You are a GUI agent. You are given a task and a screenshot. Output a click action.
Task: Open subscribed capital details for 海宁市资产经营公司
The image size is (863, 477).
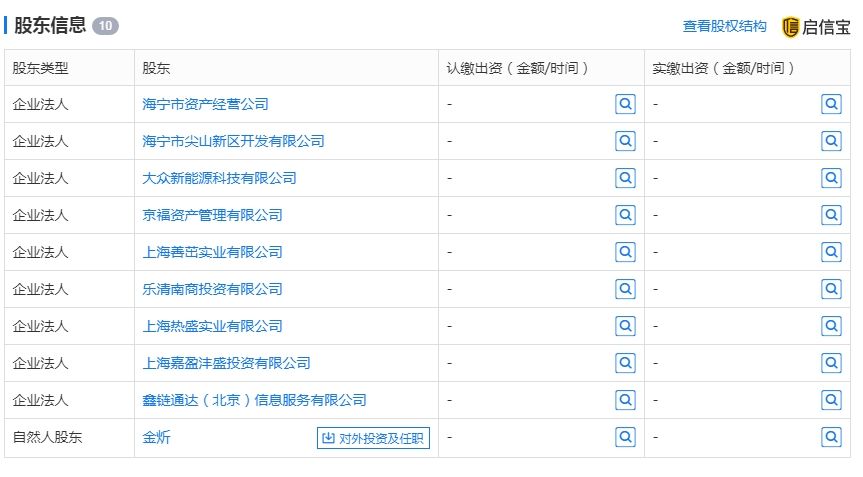[x=625, y=104]
